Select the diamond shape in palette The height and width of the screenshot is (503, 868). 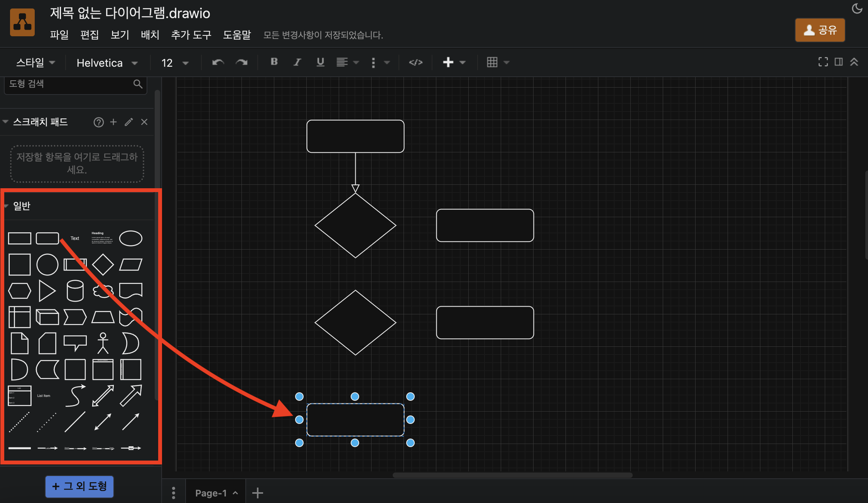coord(103,265)
